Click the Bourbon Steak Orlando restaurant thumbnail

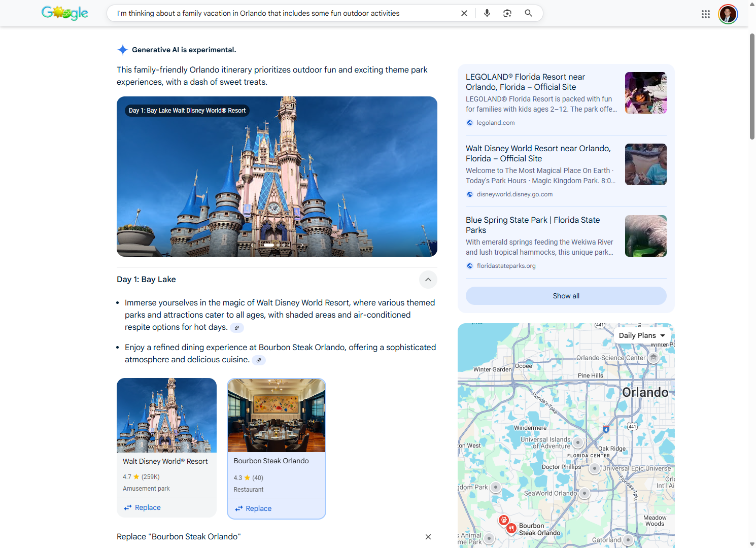277,415
